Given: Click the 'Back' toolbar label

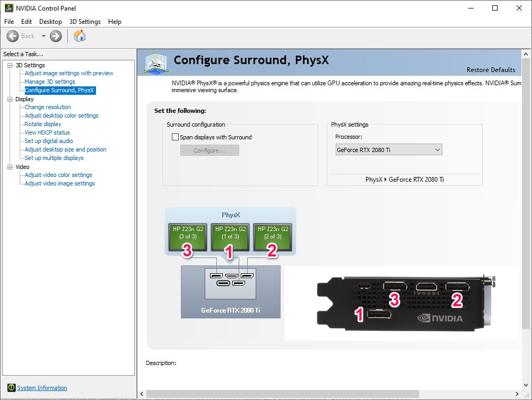Looking at the screenshot, I should tap(28, 36).
